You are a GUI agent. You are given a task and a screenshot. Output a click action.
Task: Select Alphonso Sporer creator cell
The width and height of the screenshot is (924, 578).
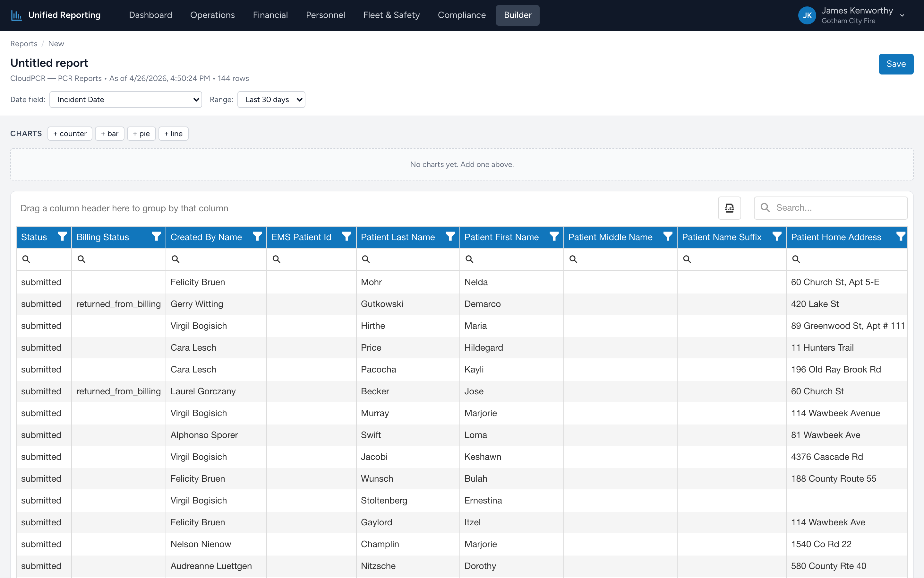216,435
